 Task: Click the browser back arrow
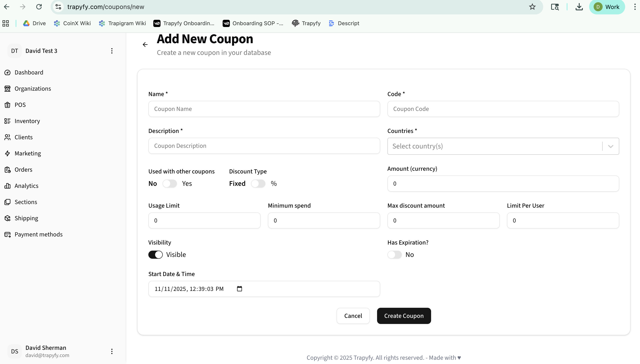click(x=7, y=7)
